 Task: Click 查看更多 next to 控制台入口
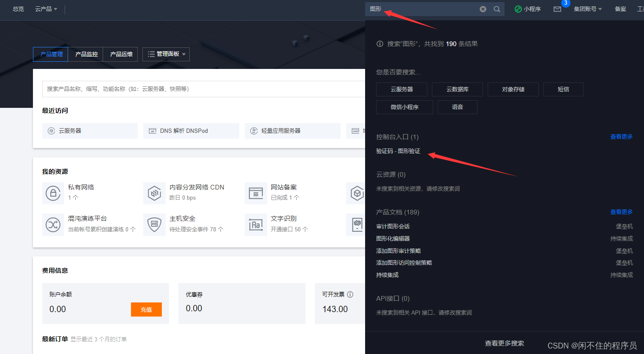pos(621,137)
